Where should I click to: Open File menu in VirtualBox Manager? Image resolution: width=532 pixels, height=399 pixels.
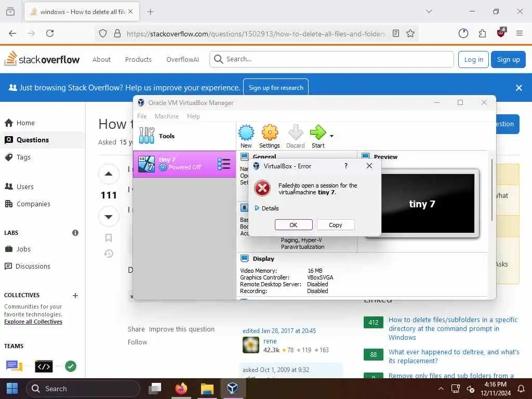[x=142, y=116]
